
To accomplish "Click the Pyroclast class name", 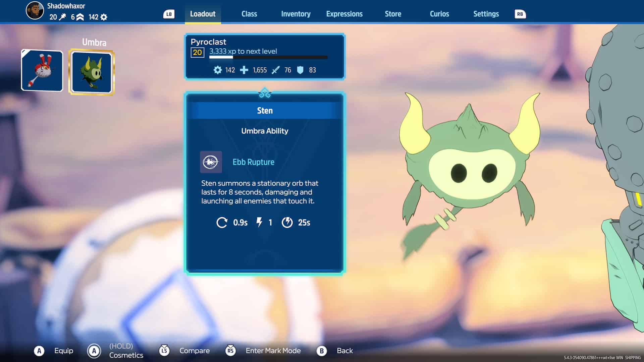I will (208, 42).
